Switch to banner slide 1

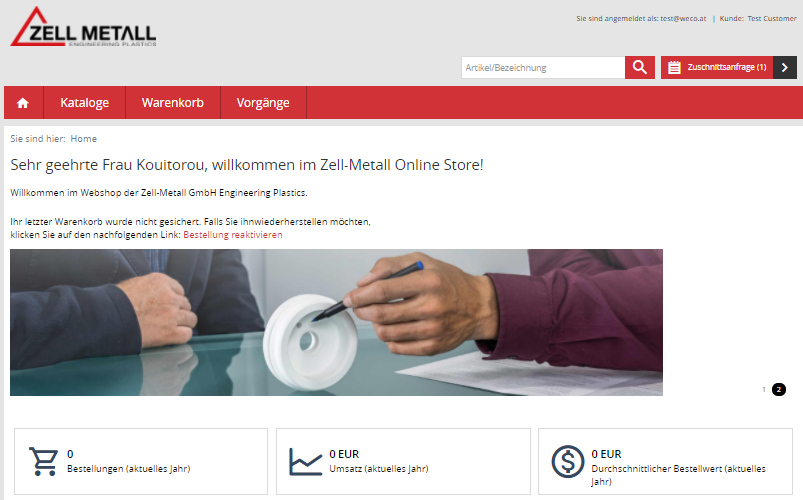click(764, 389)
